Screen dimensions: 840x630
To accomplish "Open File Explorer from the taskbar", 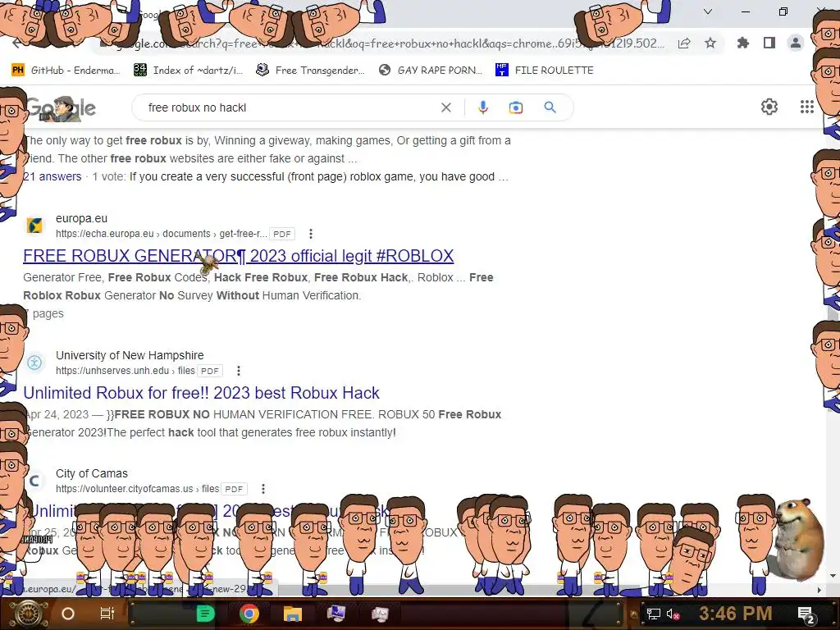I will 293,614.
